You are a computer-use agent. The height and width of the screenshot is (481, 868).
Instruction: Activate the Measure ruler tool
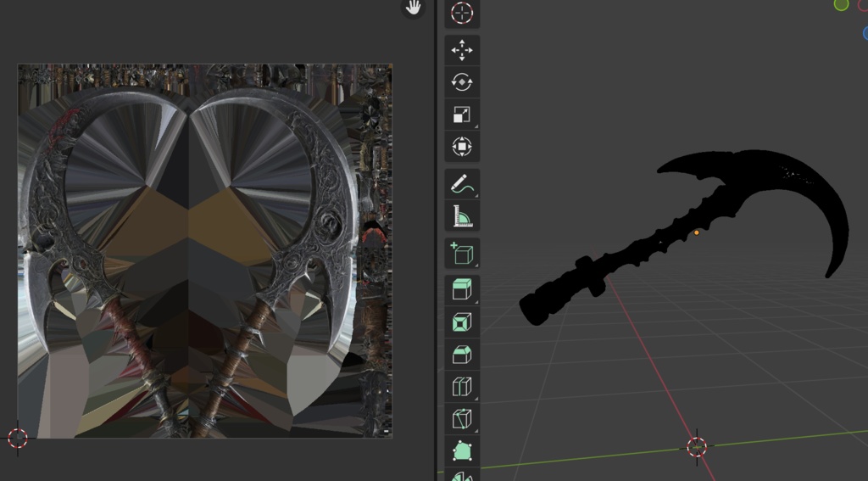pyautogui.click(x=462, y=216)
